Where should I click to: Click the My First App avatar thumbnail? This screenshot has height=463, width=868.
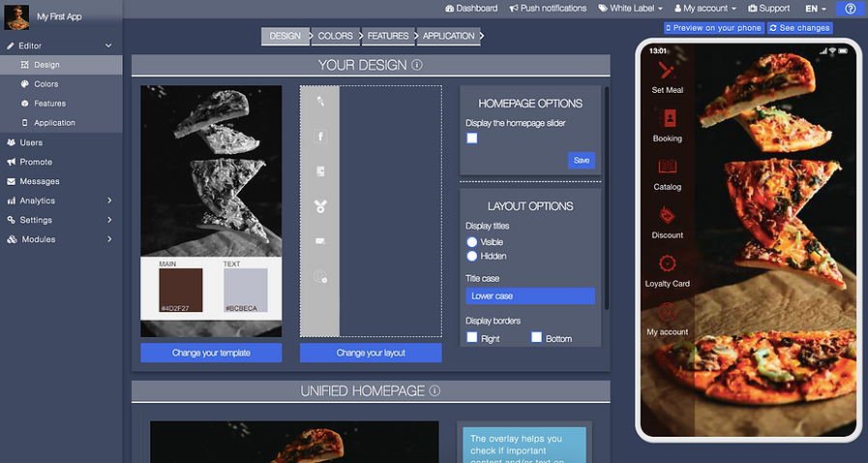[16, 16]
